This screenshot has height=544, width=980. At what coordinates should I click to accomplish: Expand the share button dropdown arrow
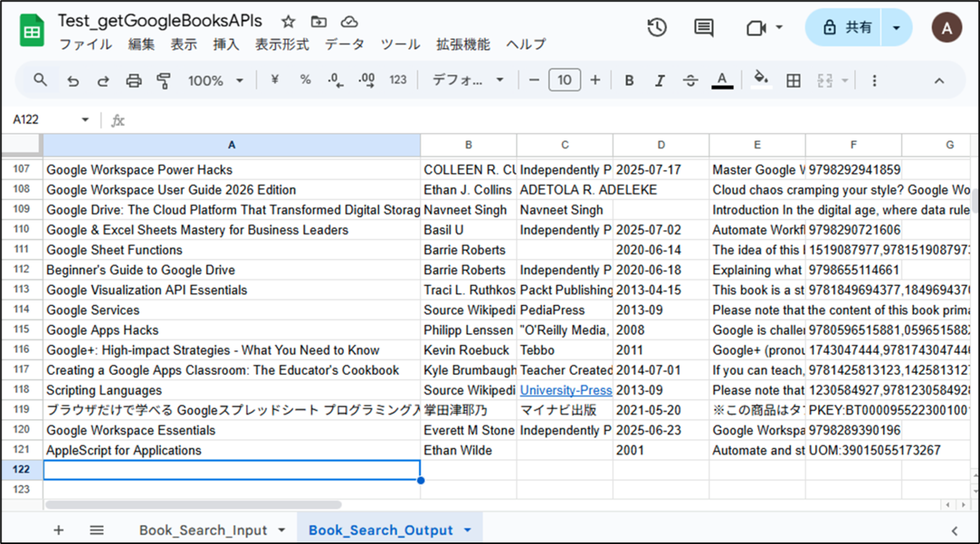tap(897, 28)
